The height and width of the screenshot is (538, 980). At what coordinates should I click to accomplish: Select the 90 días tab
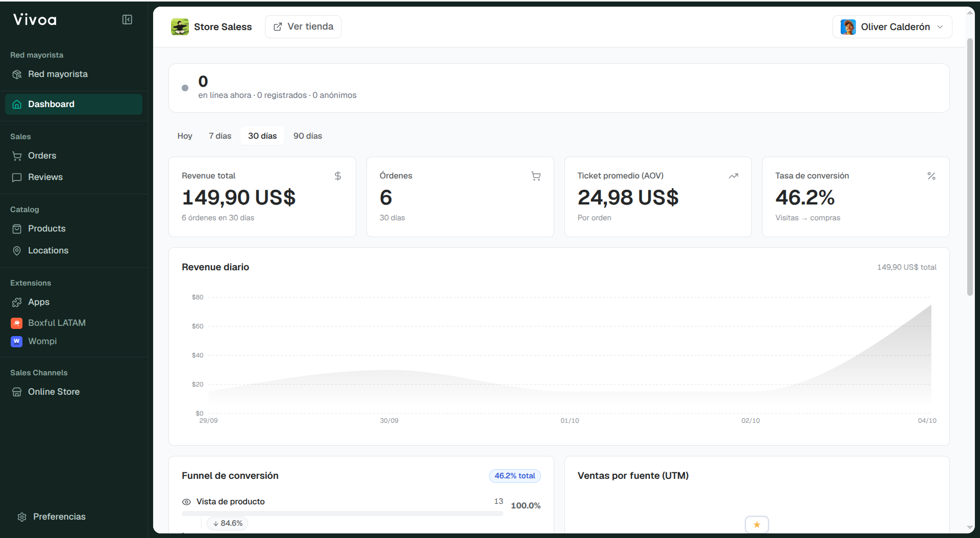(308, 136)
